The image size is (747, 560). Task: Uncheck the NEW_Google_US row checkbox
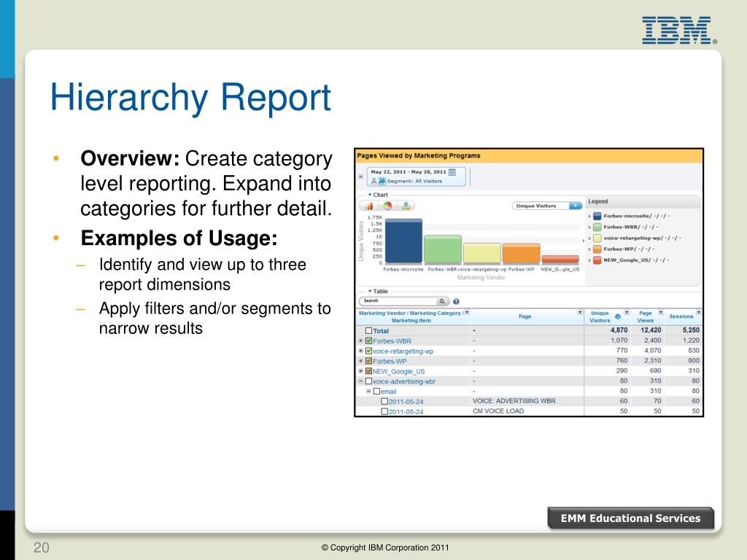pyautogui.click(x=368, y=371)
